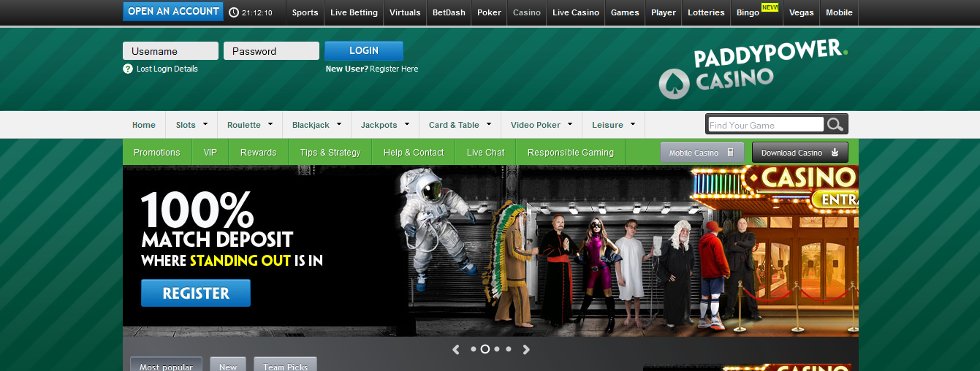Start Live Chat
The image size is (980, 371).
[486, 153]
